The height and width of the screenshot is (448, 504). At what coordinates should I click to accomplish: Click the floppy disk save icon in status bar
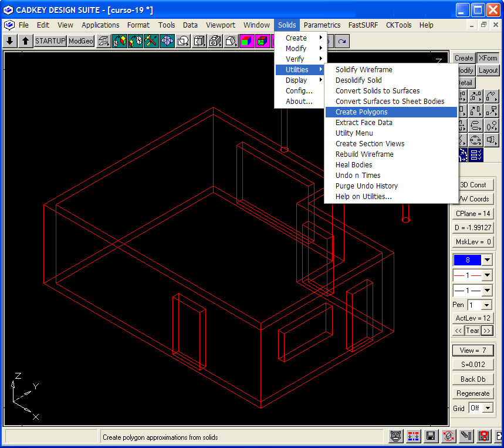pos(431,436)
